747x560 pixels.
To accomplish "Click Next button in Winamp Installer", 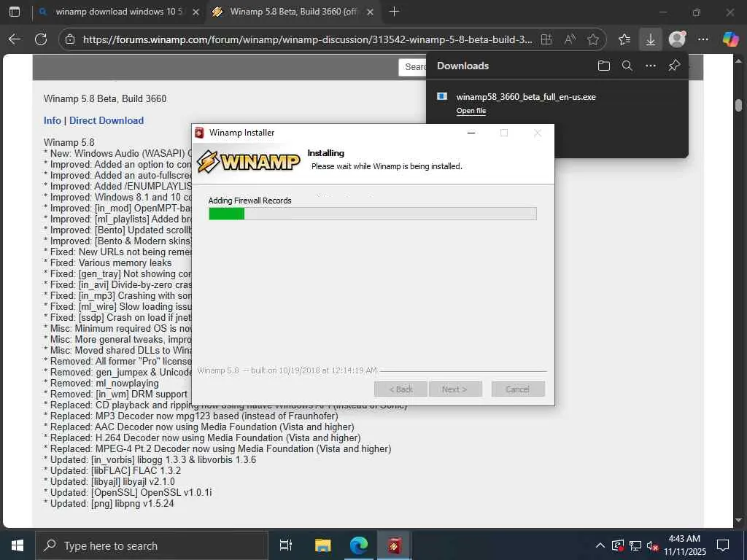I will [x=455, y=389].
